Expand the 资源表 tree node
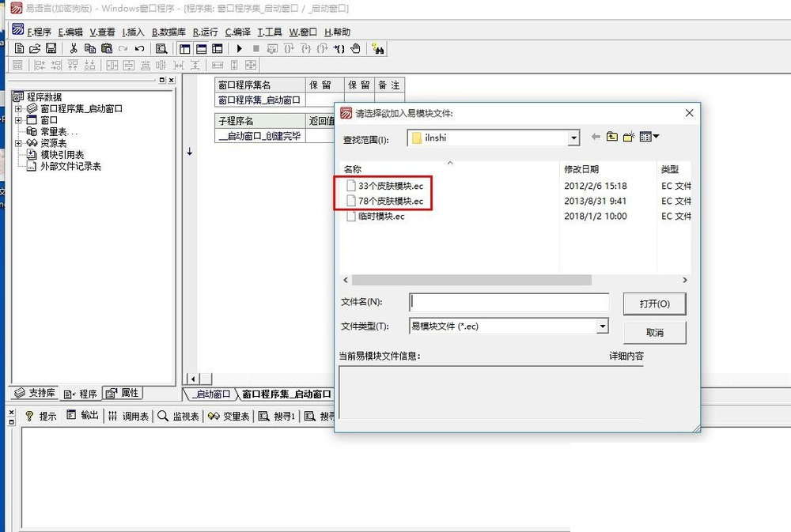This screenshot has width=791, height=532. point(18,143)
